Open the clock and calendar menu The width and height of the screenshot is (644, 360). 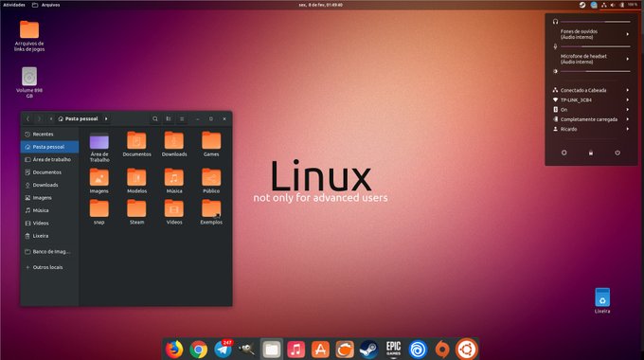click(x=321, y=5)
